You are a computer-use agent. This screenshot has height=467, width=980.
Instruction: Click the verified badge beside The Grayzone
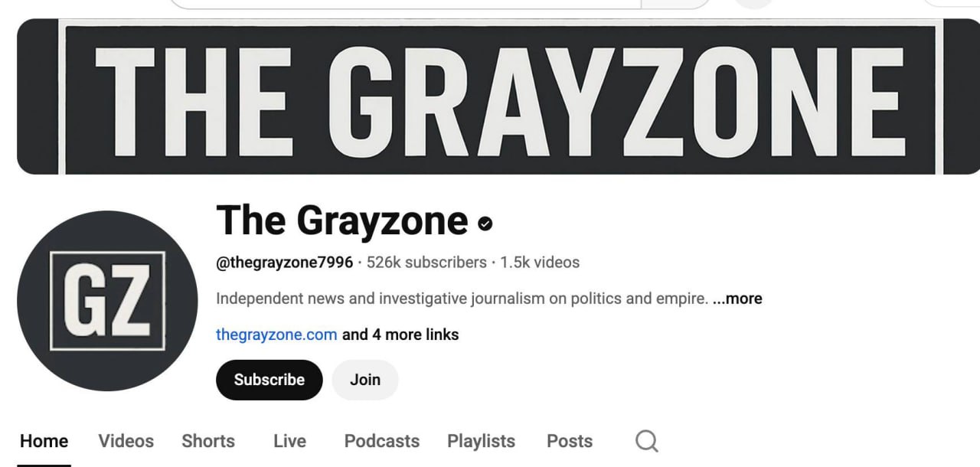click(485, 224)
